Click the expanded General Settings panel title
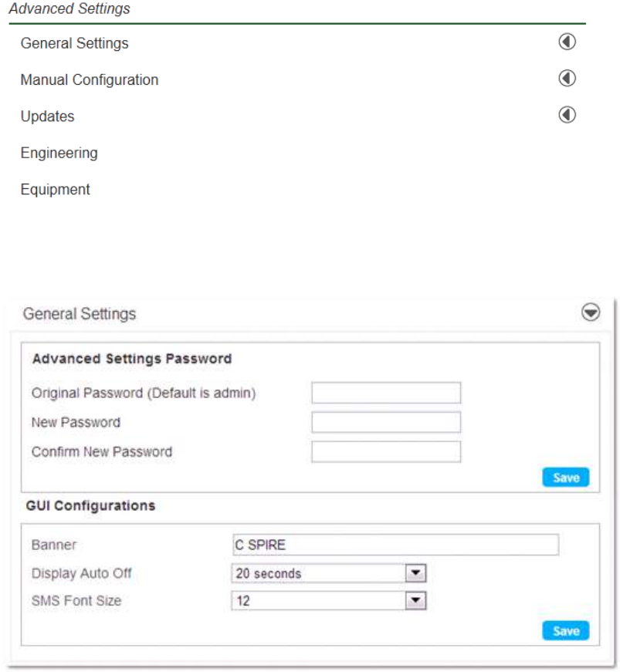Viewport: 620px width, 672px height. [80, 314]
